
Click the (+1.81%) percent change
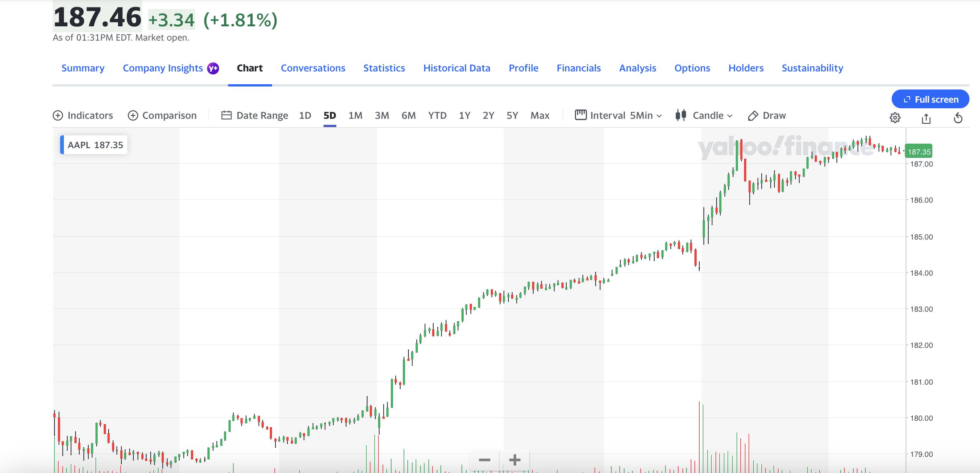[x=240, y=20]
